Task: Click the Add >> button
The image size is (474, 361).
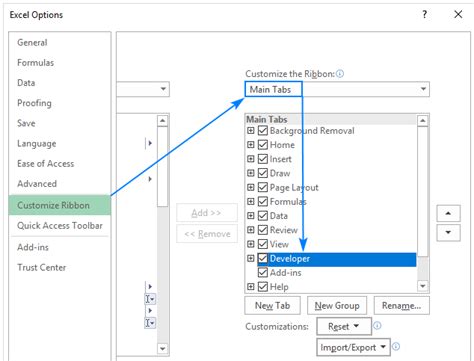Action: [207, 213]
